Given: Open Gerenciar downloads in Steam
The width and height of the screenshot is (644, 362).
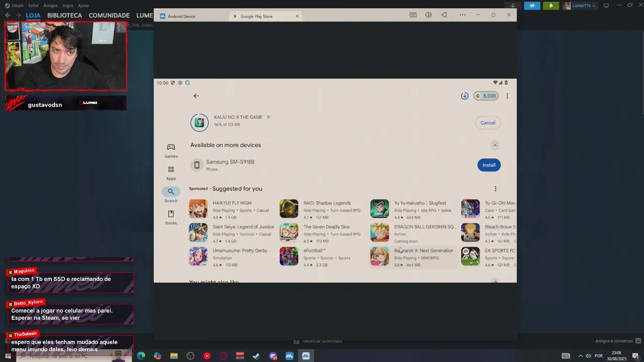Looking at the screenshot, I should 317,341.
